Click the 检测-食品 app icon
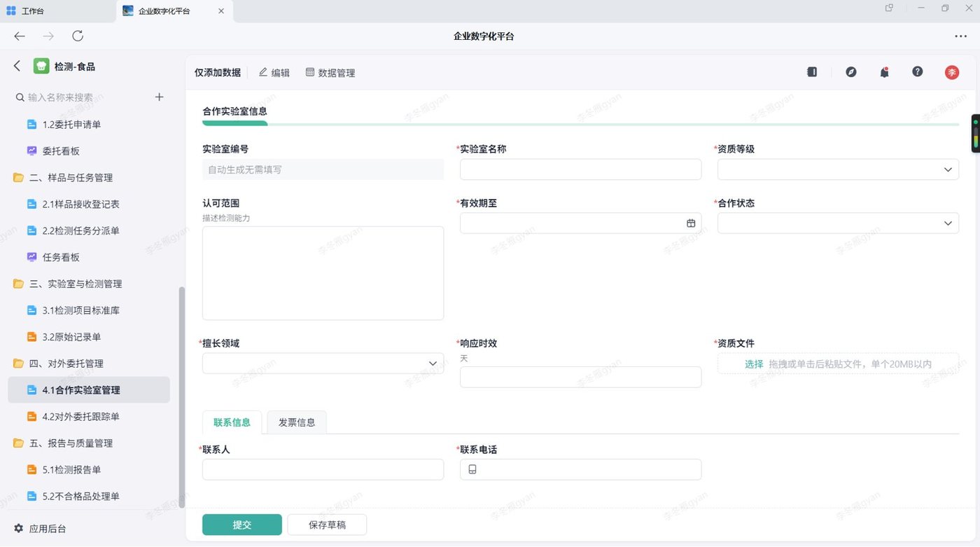 (x=41, y=67)
